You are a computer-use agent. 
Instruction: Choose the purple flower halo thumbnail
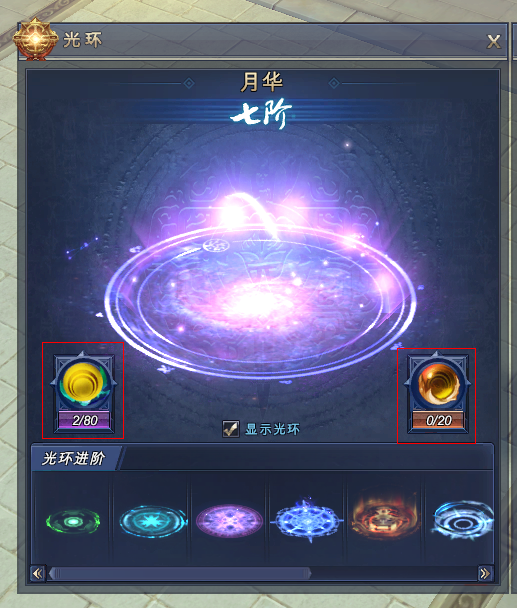point(229,521)
